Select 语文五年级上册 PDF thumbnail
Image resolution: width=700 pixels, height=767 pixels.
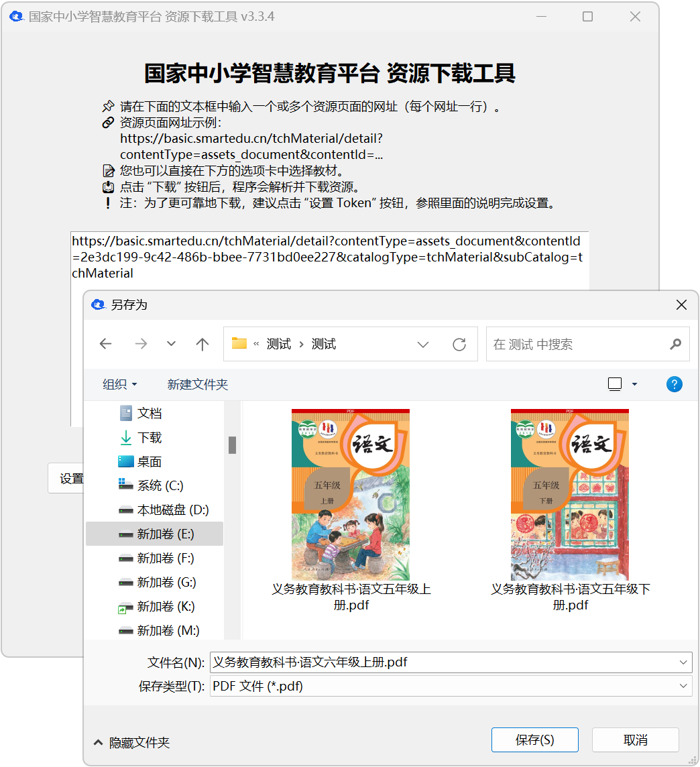[x=351, y=495]
